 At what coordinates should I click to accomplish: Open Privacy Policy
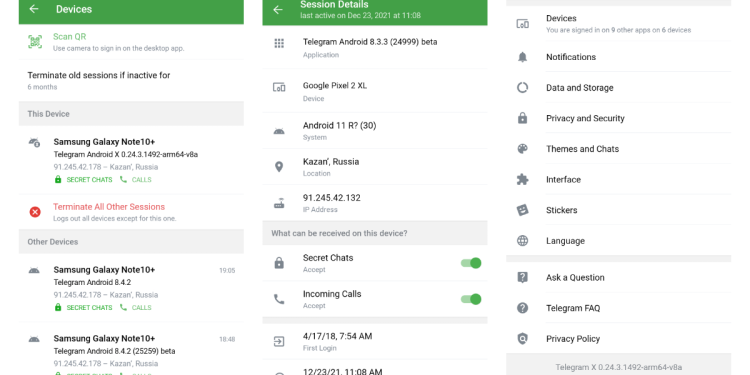coord(618,339)
